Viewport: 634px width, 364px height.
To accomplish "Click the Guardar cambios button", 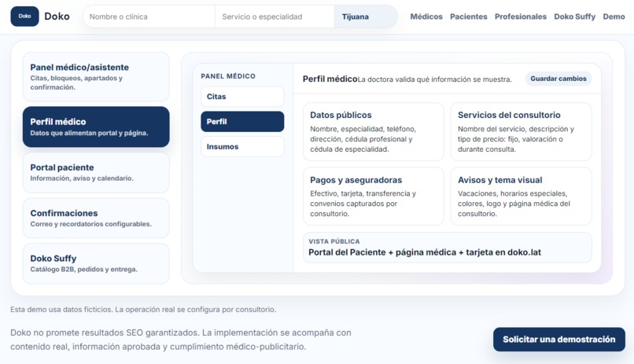I will point(558,79).
